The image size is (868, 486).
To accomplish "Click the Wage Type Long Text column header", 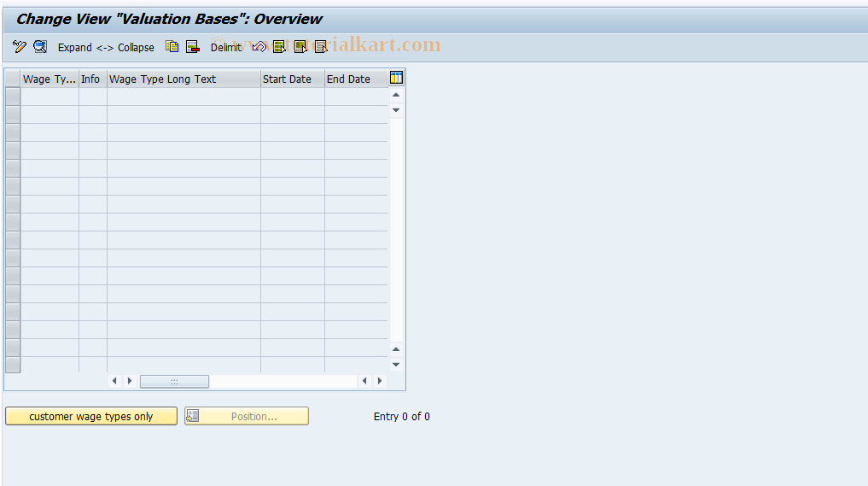I will click(184, 79).
